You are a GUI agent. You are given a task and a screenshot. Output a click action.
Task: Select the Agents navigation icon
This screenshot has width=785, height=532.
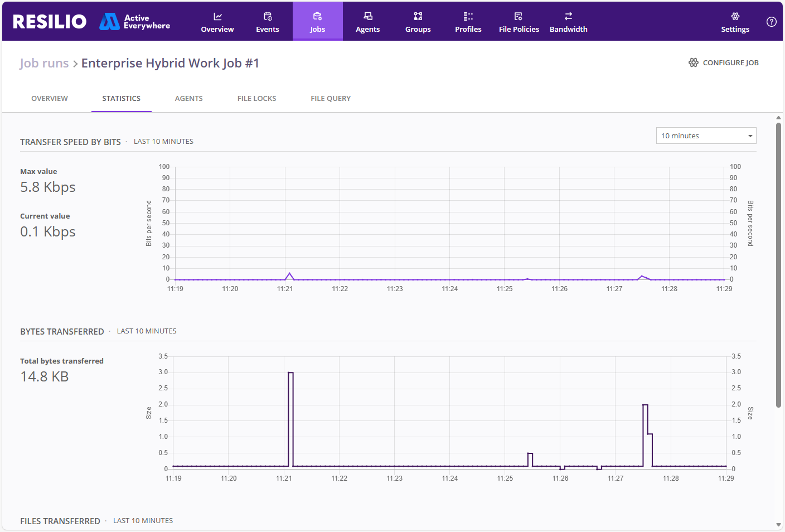(x=368, y=17)
